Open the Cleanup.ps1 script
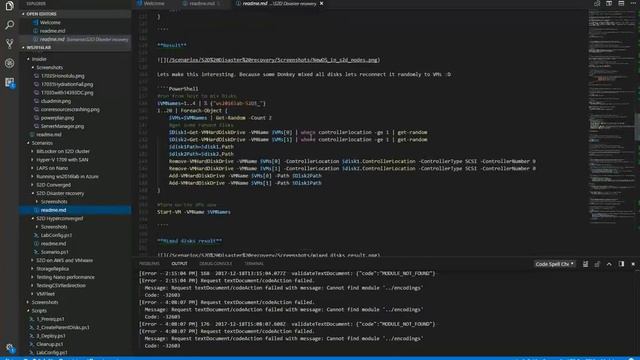 (x=49, y=344)
